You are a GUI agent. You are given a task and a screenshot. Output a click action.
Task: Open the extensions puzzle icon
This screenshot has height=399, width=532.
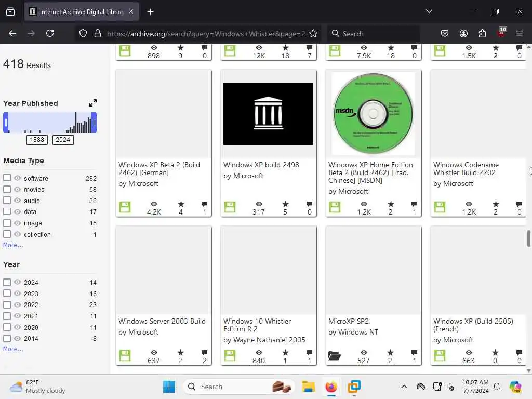[482, 33]
